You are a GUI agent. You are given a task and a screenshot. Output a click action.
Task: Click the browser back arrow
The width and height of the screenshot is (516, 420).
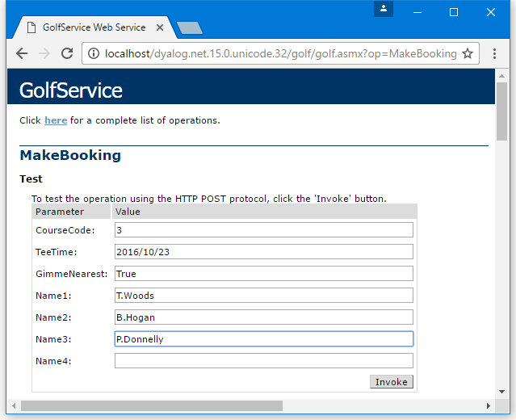(x=22, y=53)
